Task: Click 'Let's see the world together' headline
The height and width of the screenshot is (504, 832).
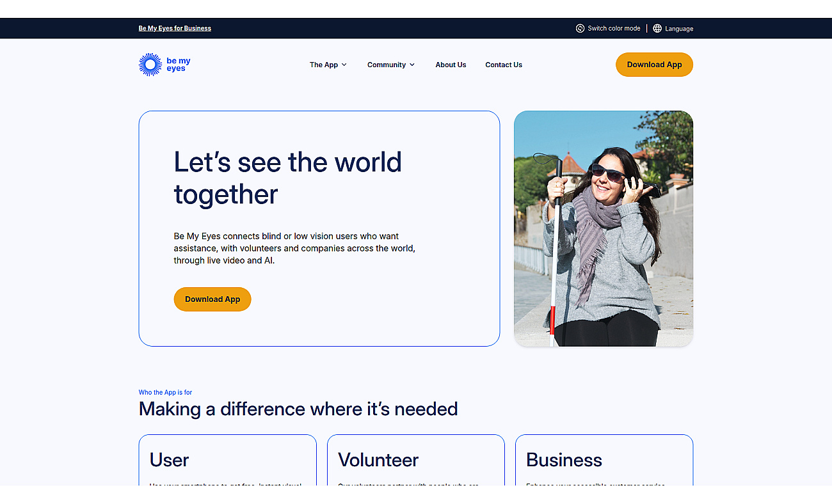Action: pos(288,178)
